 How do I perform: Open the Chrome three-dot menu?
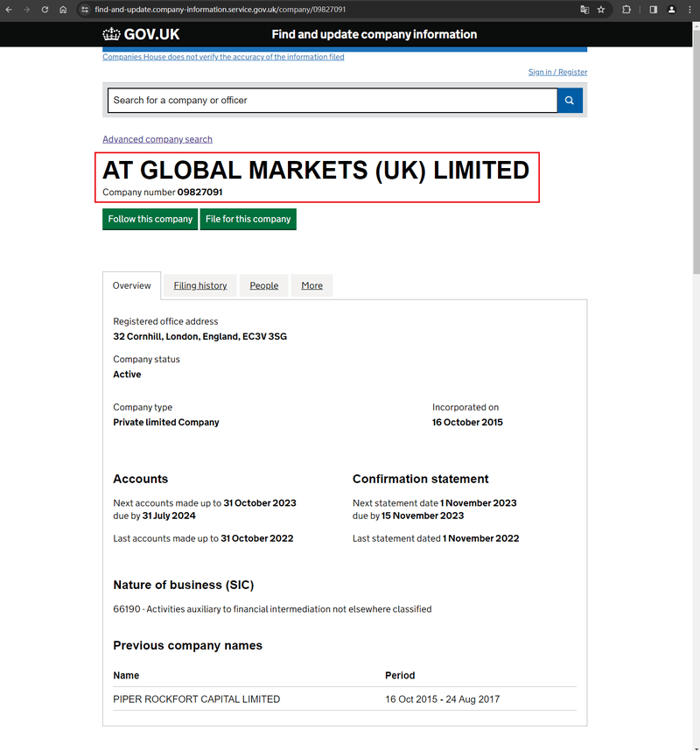tap(690, 10)
